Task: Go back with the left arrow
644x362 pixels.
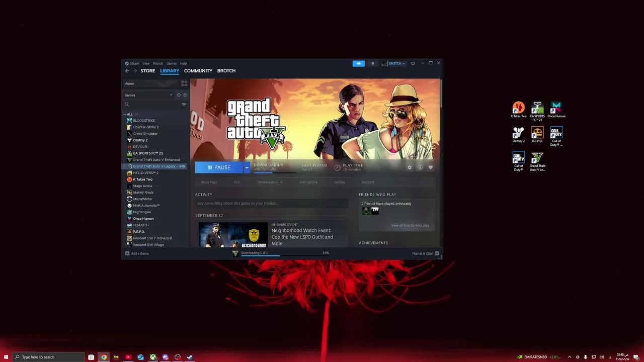Action: [127, 71]
